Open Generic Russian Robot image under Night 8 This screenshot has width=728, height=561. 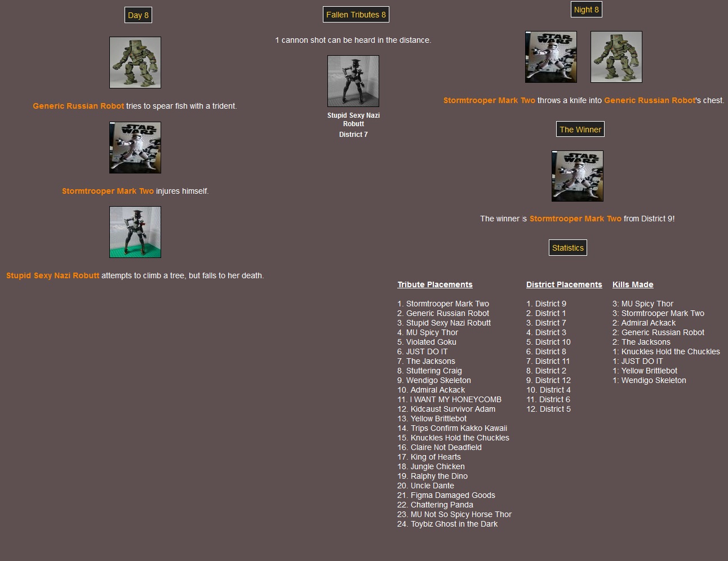[x=616, y=57]
